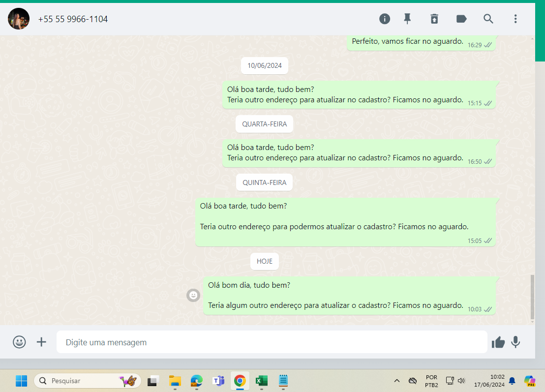Click the cloud sync tray icon
The width and height of the screenshot is (545, 392).
tap(413, 381)
